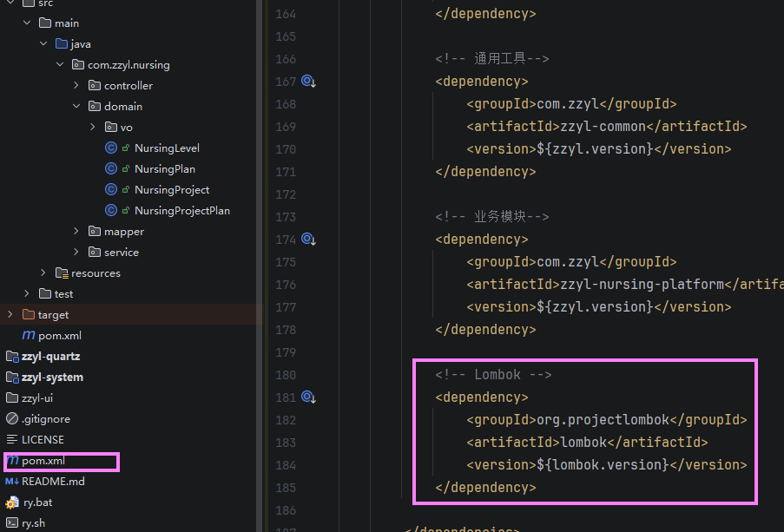Click the zzyl-system module folder icon
Screen dimensions: 784x532
click(x=12, y=378)
